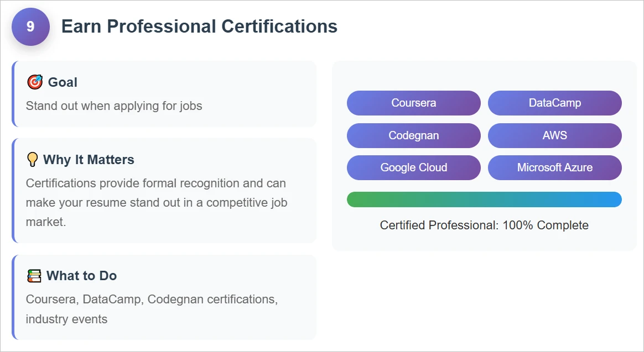644x352 pixels.
Task: Click the Why It Matters heading
Action: [x=89, y=160]
